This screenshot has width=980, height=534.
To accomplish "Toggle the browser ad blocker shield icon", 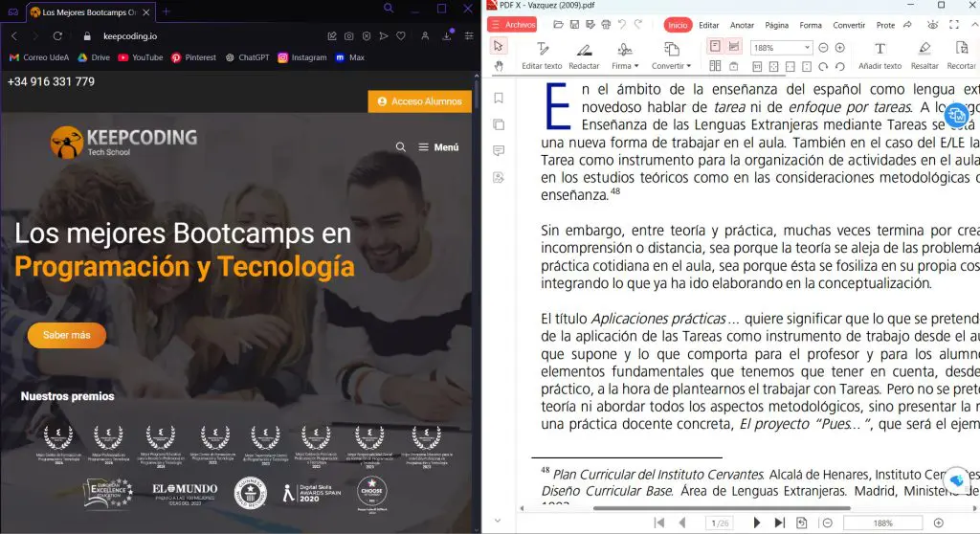I will tap(367, 36).
